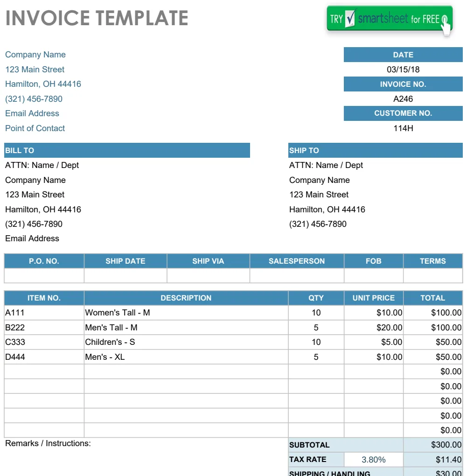Click Ship To ATTN: Name / Dept
The image size is (467, 476).
click(326, 165)
